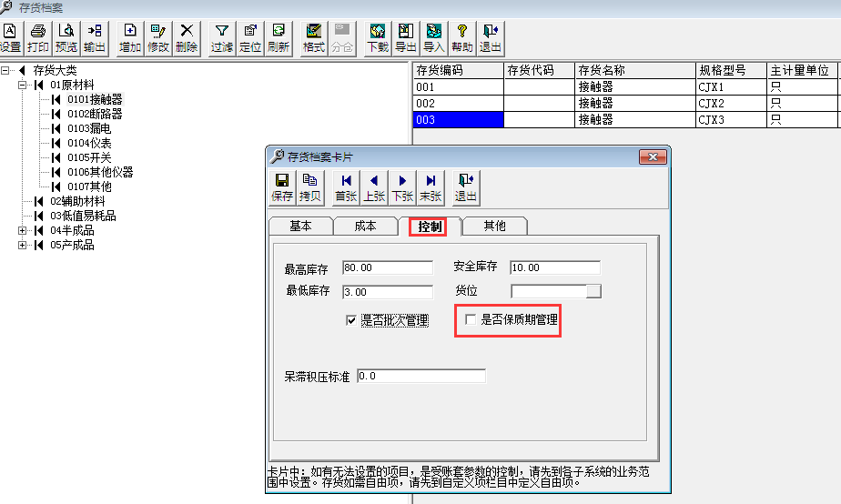Screen dimensions: 841x504
Task: Select the 控制 tab
Action: click(x=430, y=227)
